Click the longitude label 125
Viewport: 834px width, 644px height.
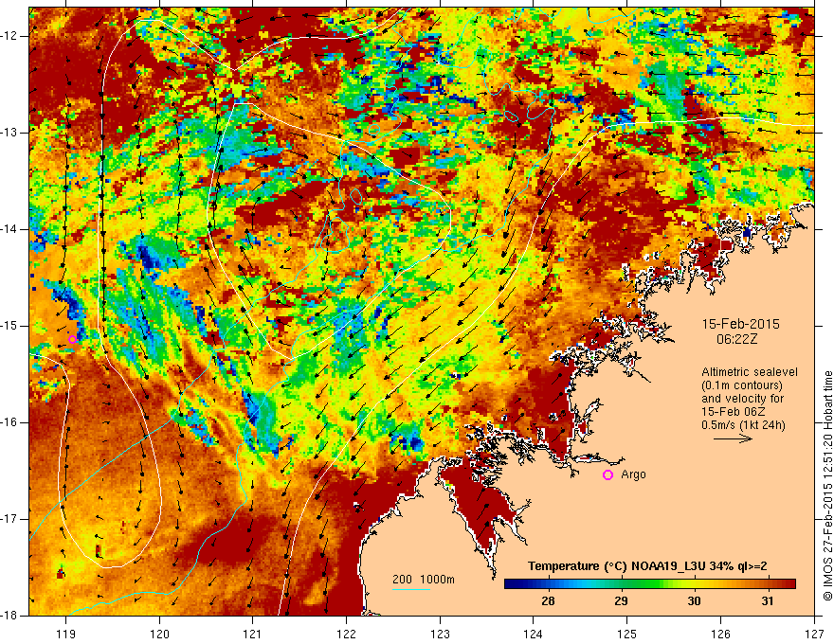[x=627, y=634]
